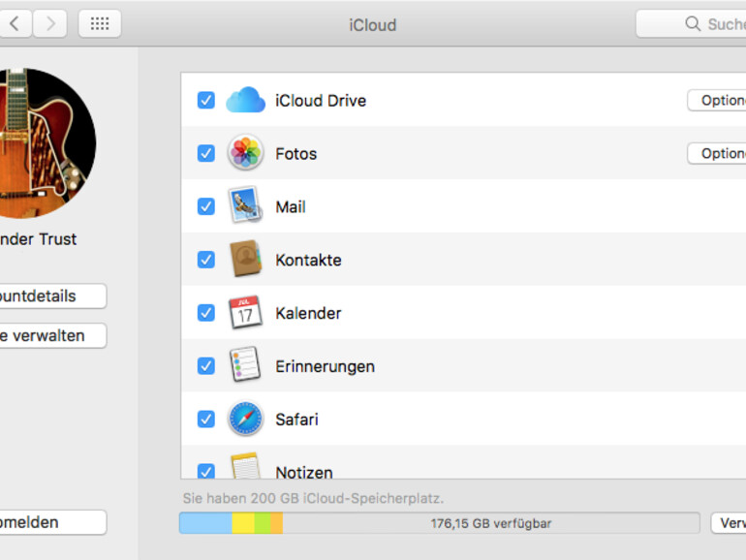Image resolution: width=746 pixels, height=560 pixels.
Task: Click the yellow storage bar segment
Action: click(243, 523)
